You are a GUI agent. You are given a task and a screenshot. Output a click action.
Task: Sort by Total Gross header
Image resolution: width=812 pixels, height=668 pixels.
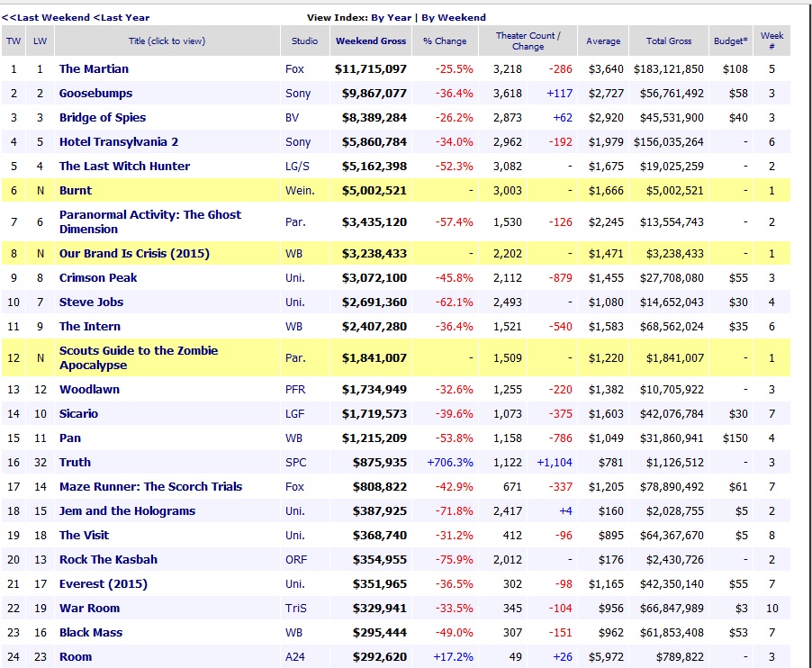click(x=669, y=41)
